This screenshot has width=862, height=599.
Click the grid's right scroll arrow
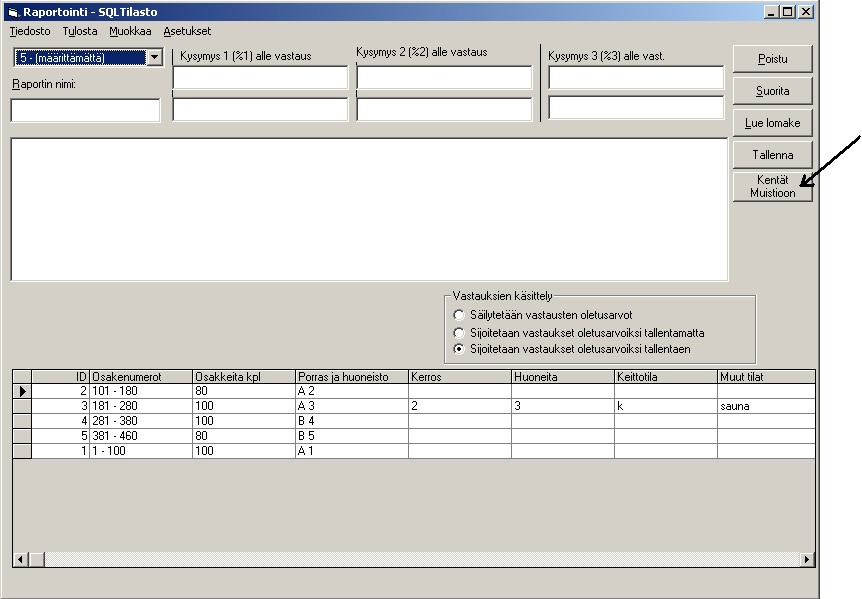806,559
